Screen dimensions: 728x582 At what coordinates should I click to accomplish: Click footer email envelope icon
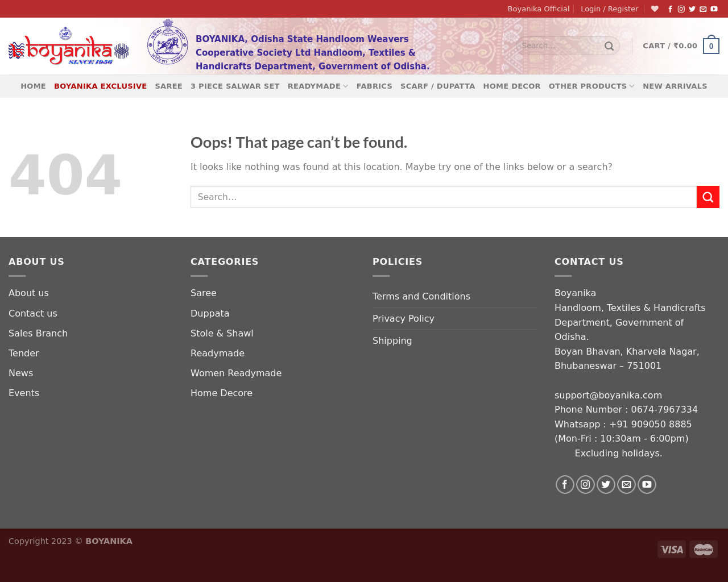(x=626, y=484)
